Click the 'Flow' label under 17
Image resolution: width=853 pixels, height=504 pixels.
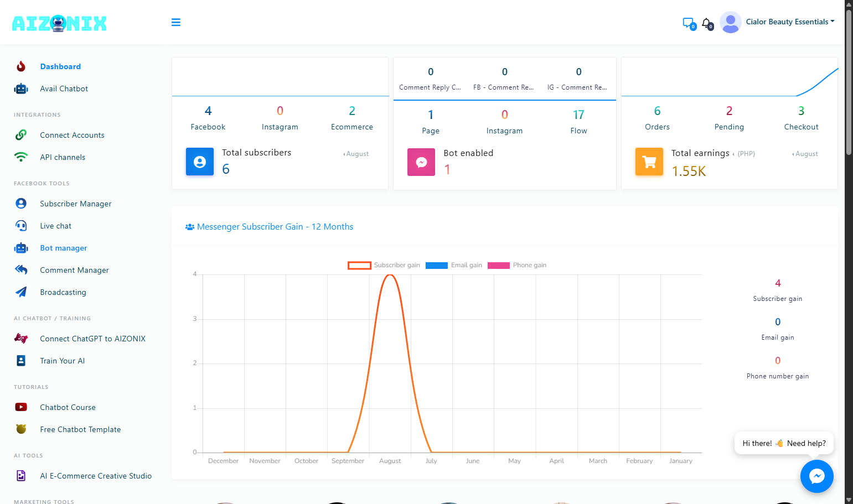click(579, 131)
